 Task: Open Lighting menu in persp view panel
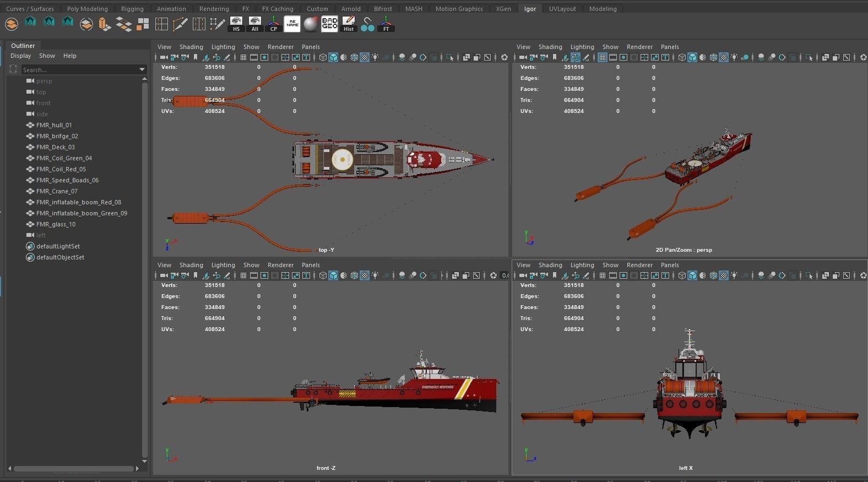pos(582,47)
